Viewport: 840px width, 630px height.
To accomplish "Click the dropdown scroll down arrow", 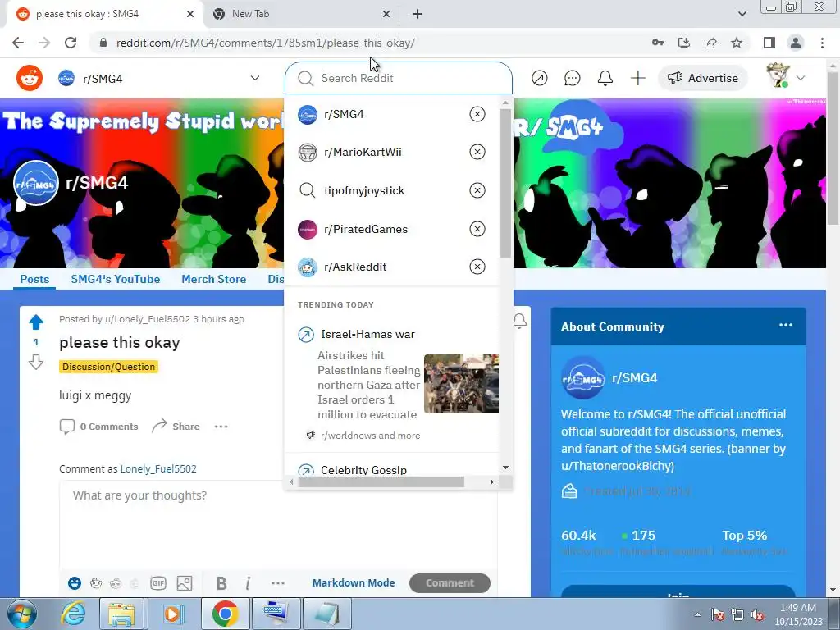I will pos(505,468).
